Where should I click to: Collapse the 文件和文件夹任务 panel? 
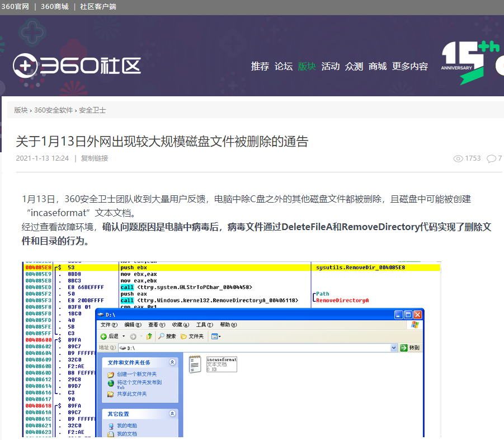click(x=172, y=362)
